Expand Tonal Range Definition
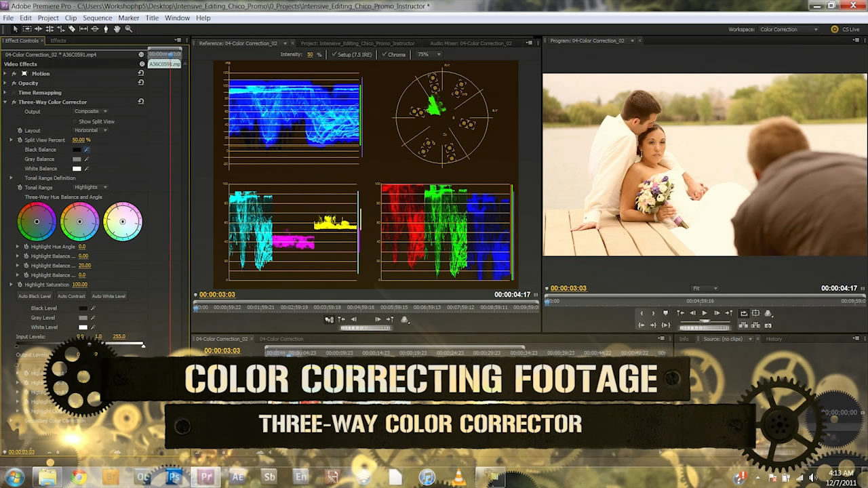The width and height of the screenshot is (868, 488). coord(11,178)
